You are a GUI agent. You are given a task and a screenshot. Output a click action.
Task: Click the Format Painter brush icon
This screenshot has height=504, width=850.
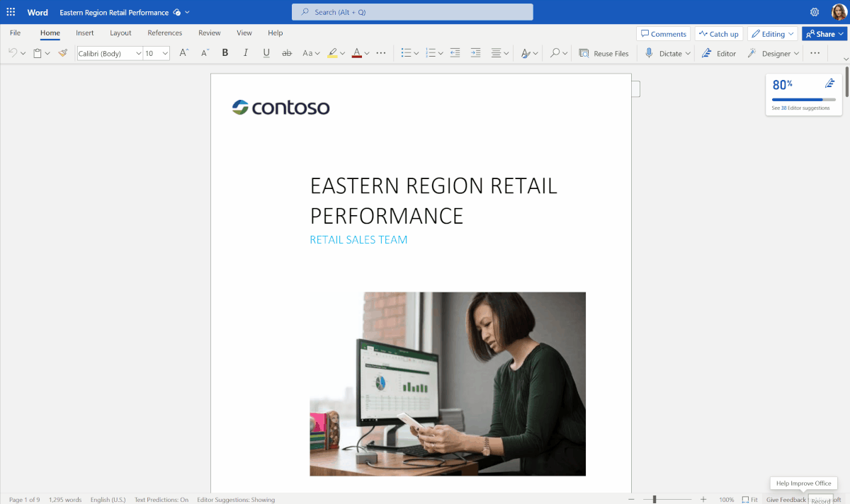point(63,53)
